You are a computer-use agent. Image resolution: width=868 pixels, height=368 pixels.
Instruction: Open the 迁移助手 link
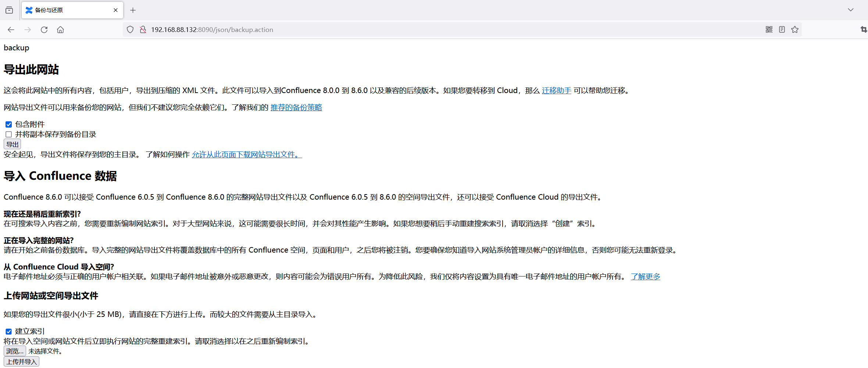[557, 91]
